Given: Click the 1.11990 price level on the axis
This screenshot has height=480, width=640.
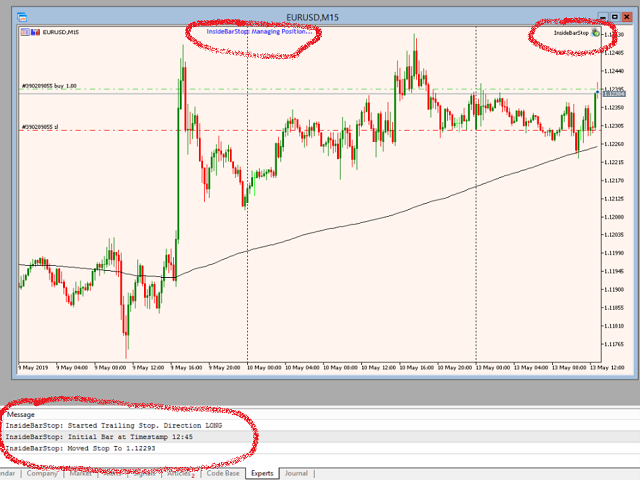Looking at the screenshot, I should tap(613, 253).
